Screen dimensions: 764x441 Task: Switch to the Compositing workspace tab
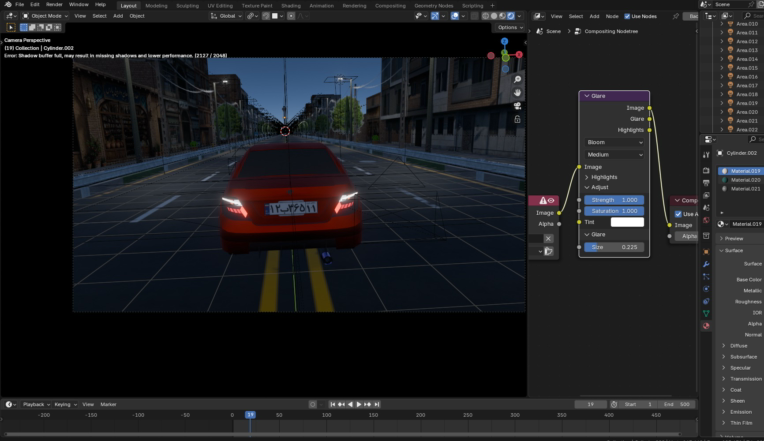(x=390, y=6)
